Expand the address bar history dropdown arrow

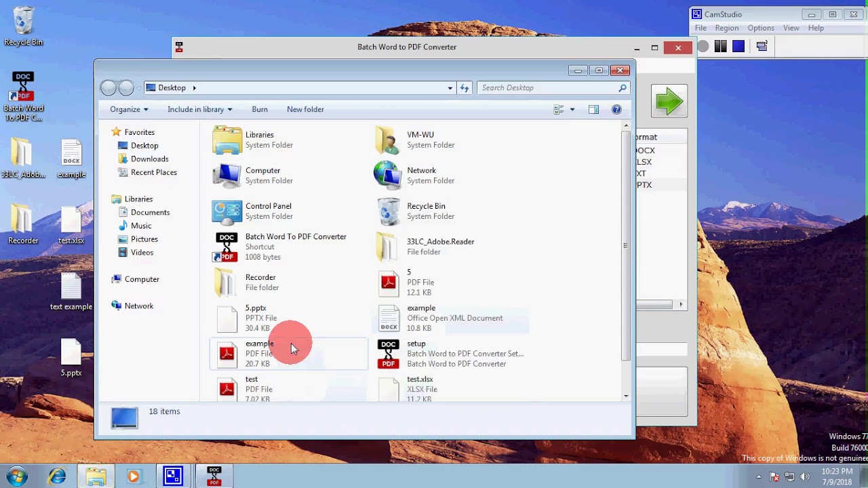[450, 87]
